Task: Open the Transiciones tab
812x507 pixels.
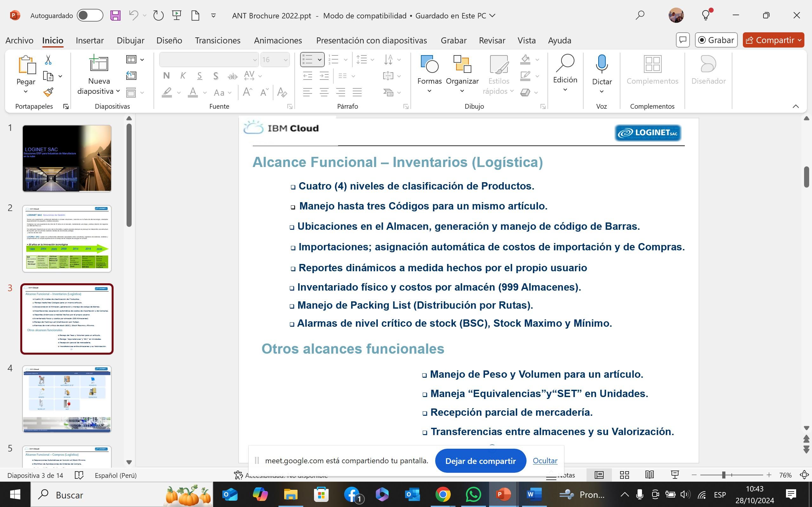Action: click(217, 40)
